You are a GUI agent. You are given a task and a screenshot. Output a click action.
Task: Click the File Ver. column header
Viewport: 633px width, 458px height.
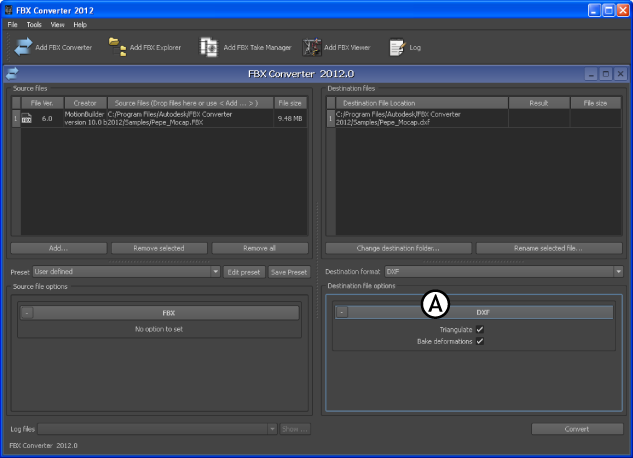pos(42,103)
